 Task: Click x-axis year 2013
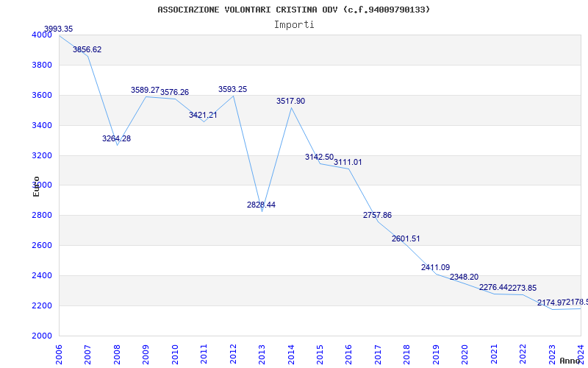pos(262,355)
